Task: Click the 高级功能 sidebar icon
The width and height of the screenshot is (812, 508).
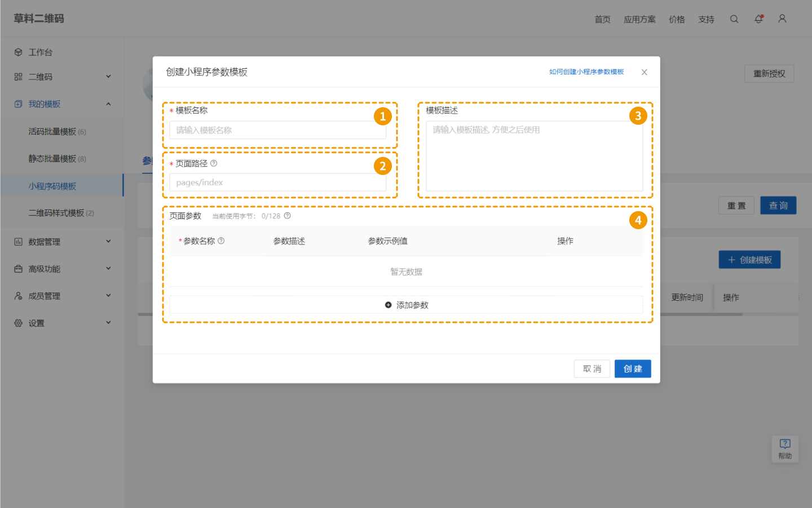Action: tap(17, 268)
